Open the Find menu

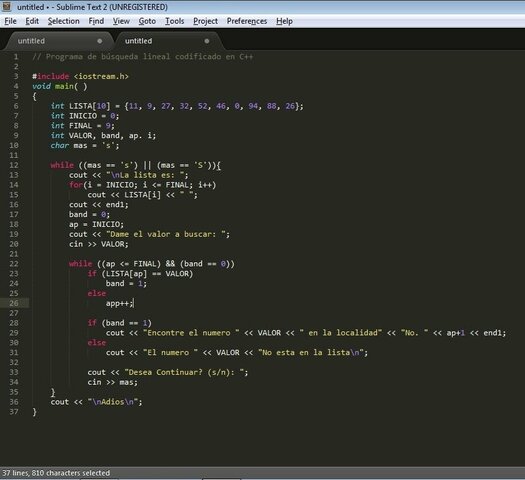(x=96, y=21)
